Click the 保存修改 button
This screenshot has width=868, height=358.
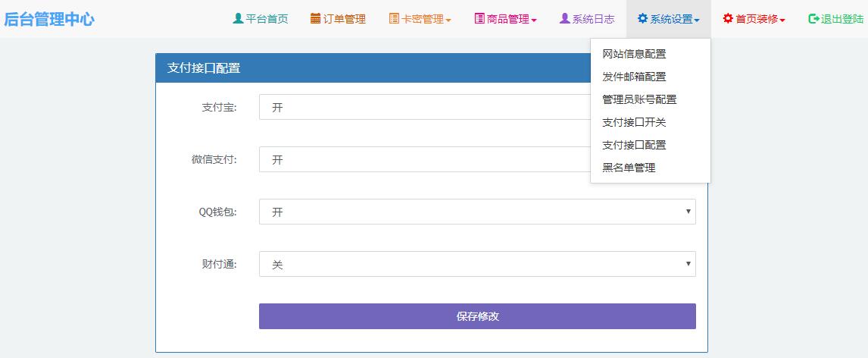click(477, 316)
